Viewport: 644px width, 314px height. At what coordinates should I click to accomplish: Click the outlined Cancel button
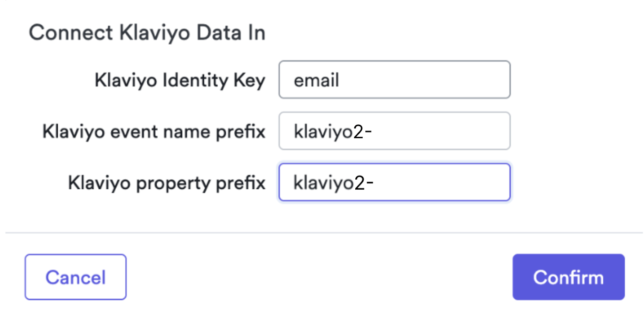(x=75, y=277)
